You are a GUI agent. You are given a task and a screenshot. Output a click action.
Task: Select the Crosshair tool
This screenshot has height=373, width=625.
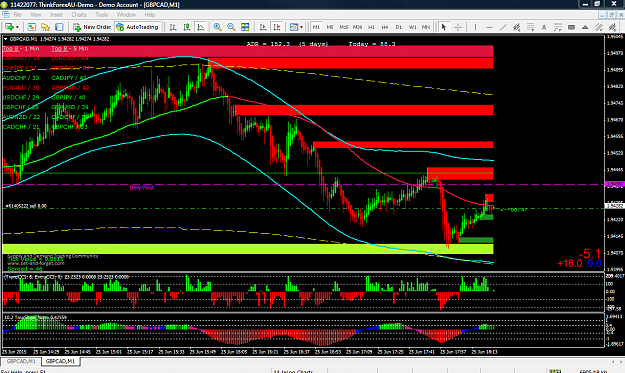[x=458, y=27]
